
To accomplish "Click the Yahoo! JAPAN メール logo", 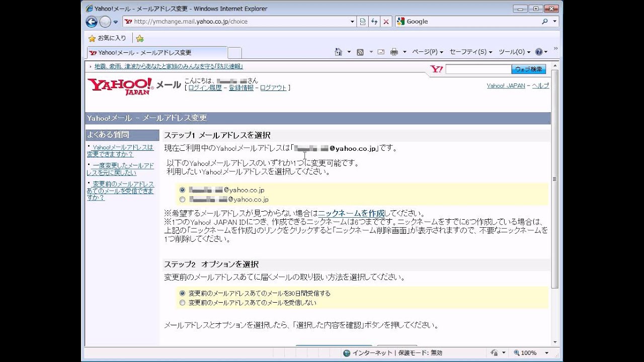I will coord(134,85).
